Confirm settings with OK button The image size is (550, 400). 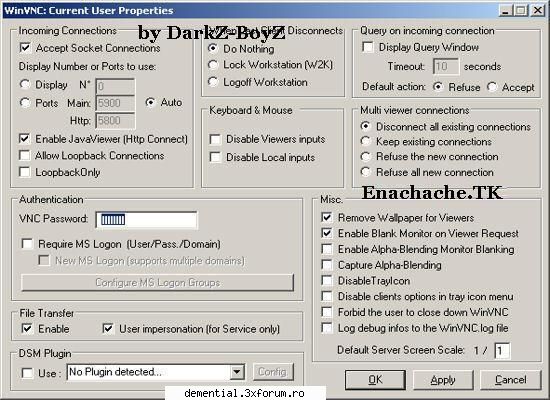coord(375,380)
